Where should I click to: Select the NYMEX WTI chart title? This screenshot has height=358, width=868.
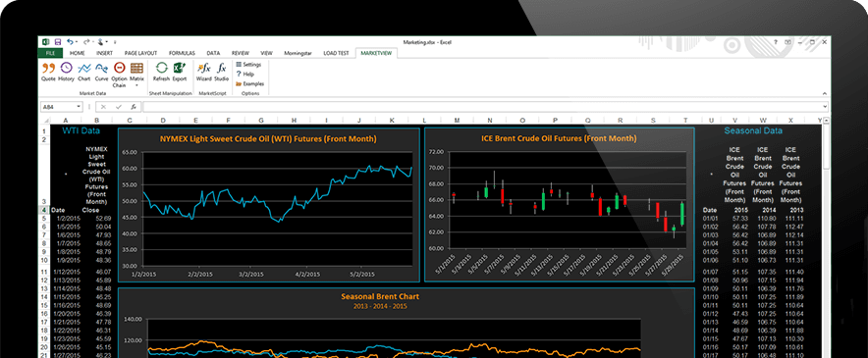pos(268,138)
